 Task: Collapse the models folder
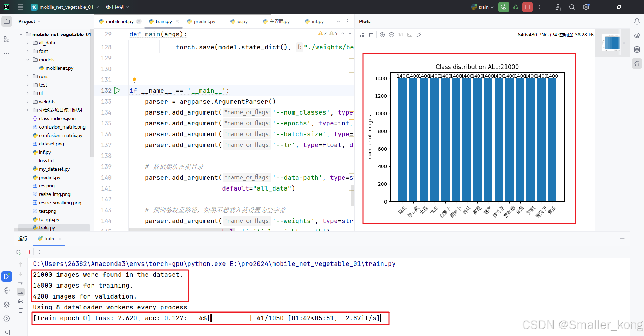click(x=28, y=60)
